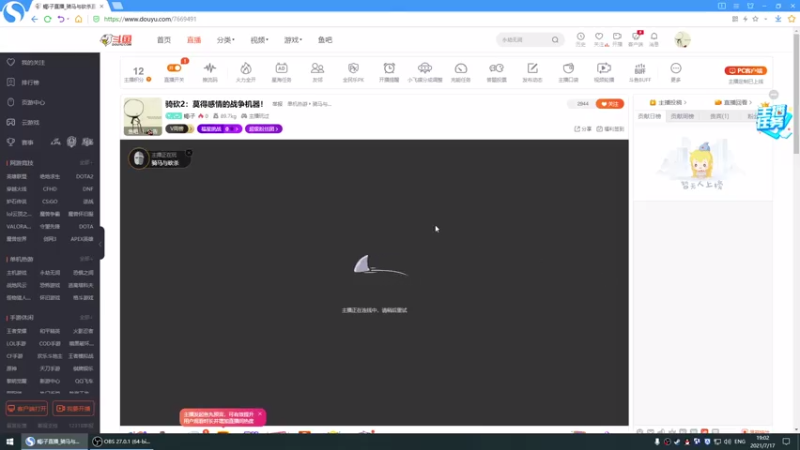Expand 全部 next to 网游竞技 section
Screen dimensions: 800x450
[86, 163]
